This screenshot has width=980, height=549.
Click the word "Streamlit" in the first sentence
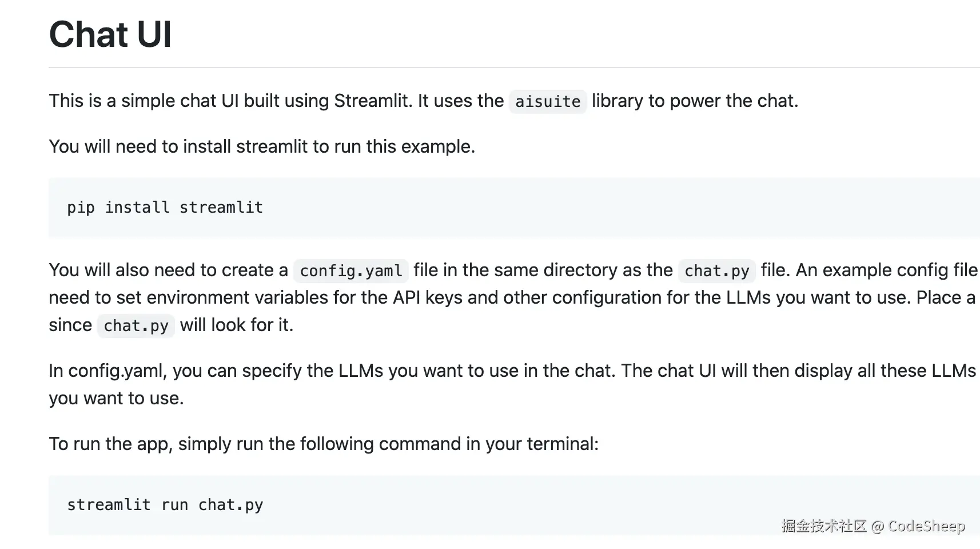(373, 101)
